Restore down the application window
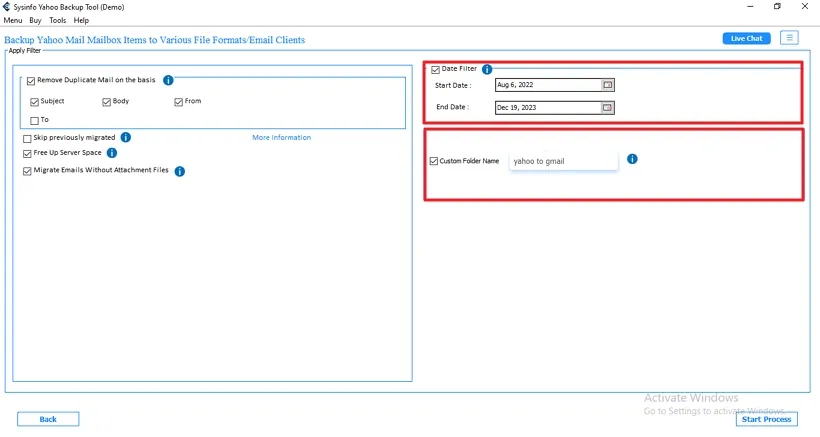820x437 pixels. tap(777, 7)
